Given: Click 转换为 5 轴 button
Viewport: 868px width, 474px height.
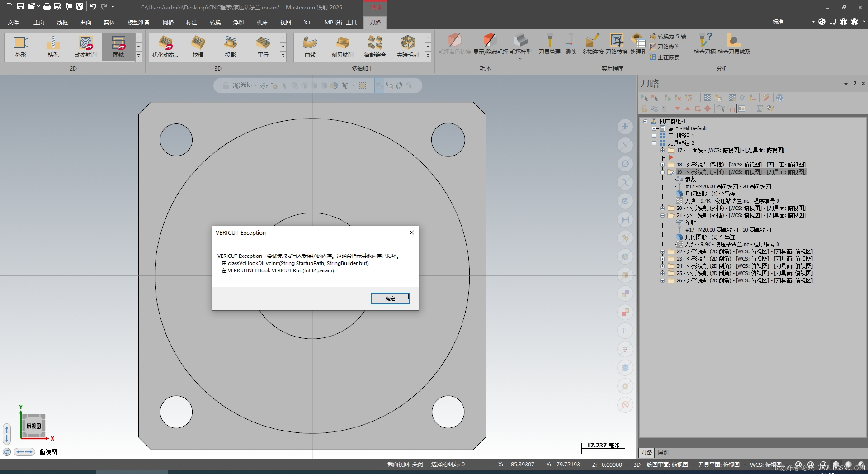Looking at the screenshot, I should (x=668, y=36).
